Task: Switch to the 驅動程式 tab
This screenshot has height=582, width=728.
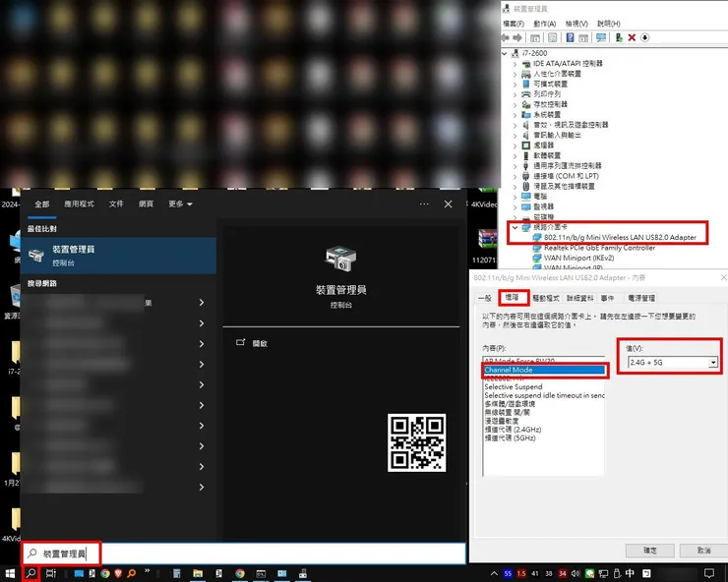Action: coord(546,298)
